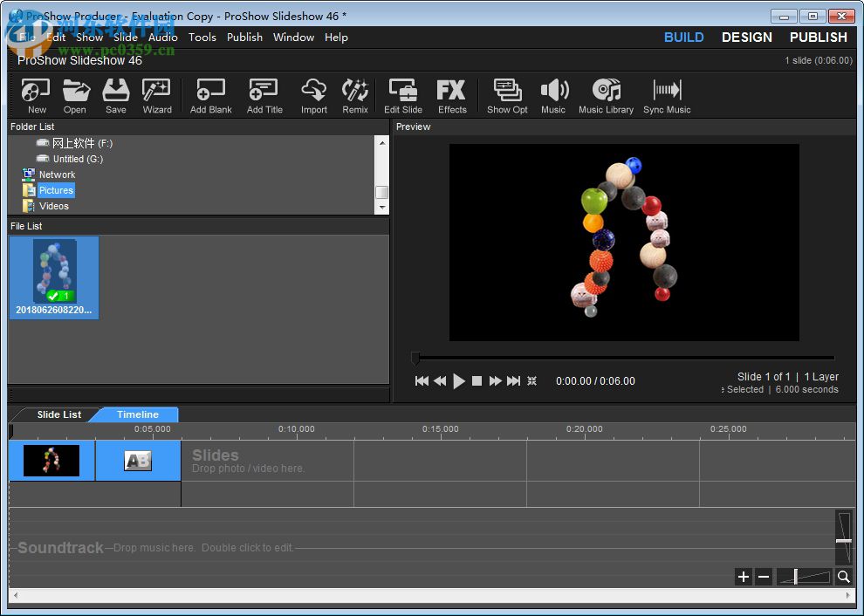Click the timeline zoom in button

coord(743,577)
